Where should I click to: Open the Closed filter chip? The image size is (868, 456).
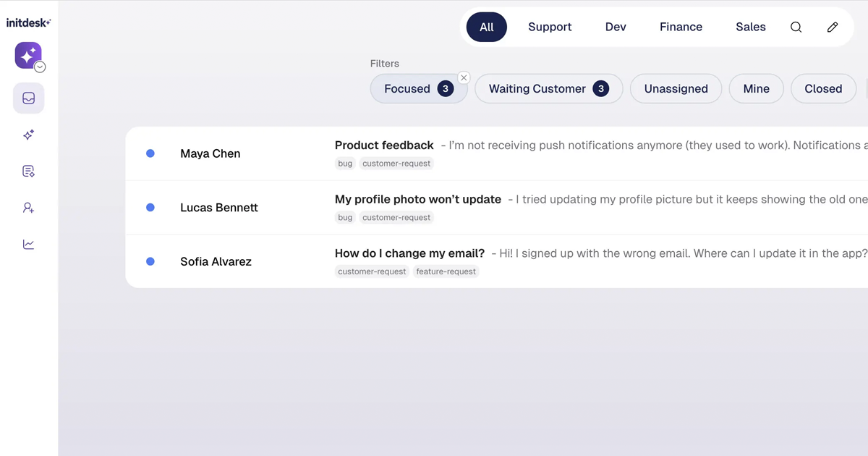(x=823, y=88)
